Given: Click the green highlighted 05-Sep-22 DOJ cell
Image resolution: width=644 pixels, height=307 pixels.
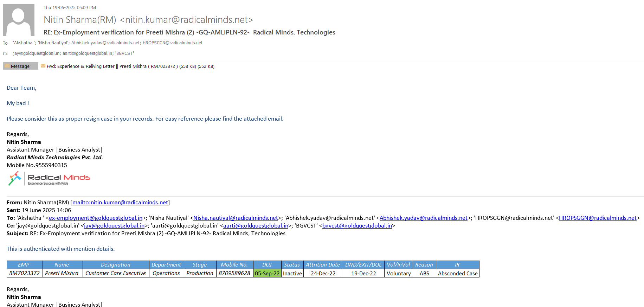Looking at the screenshot, I should [x=267, y=274].
